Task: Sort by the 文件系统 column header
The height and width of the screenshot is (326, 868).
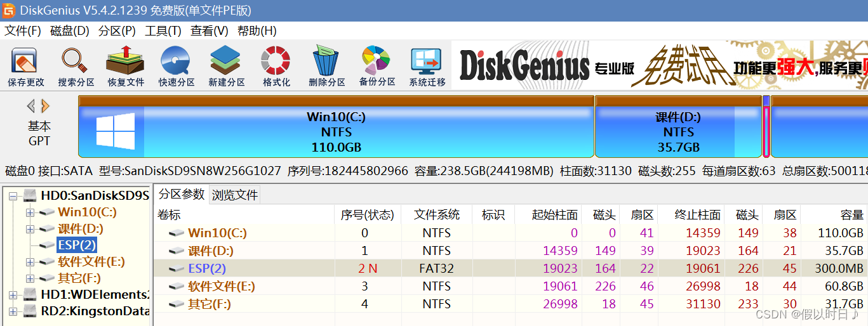Action: (437, 215)
